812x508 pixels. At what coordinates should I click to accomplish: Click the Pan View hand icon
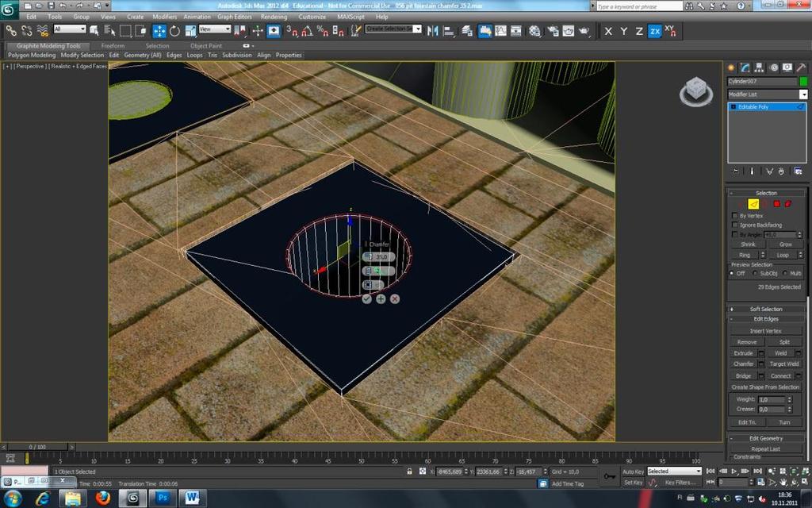pos(783,483)
